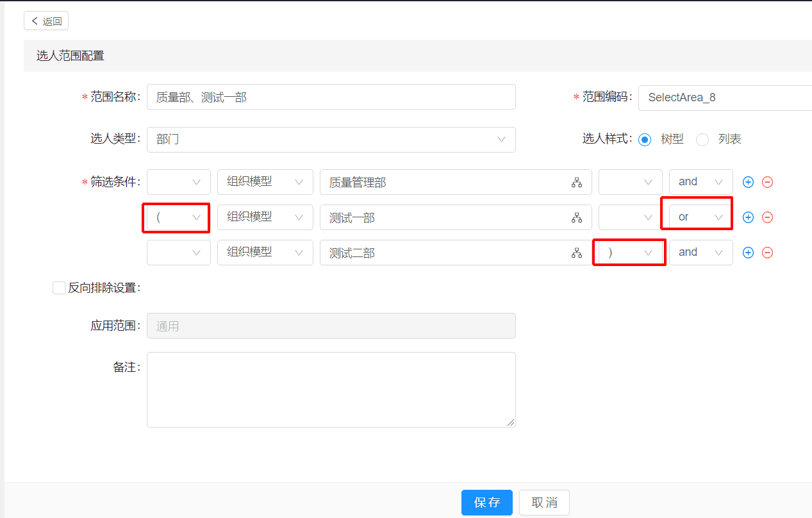Click the 测试一部 condition value field

[x=456, y=217]
